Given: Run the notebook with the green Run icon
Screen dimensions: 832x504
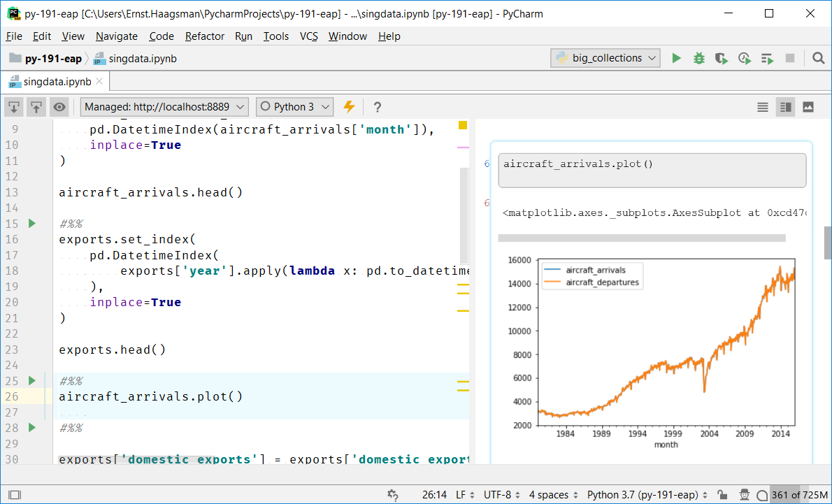Looking at the screenshot, I should pyautogui.click(x=675, y=58).
